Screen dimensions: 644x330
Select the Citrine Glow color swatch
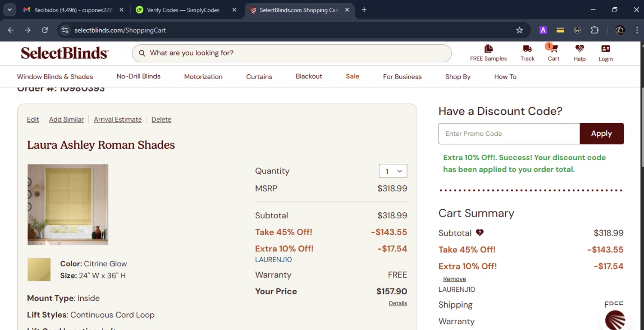point(39,269)
